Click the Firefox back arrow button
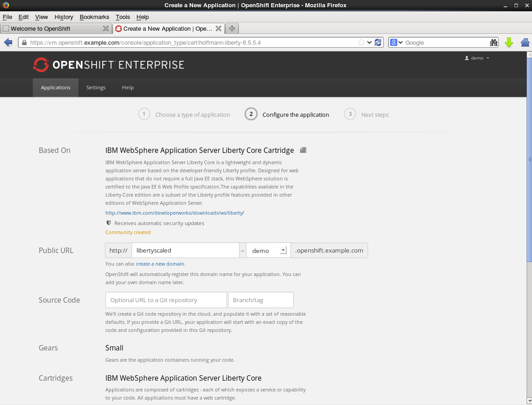Screen dimensions: 532x405 [x=8, y=42]
